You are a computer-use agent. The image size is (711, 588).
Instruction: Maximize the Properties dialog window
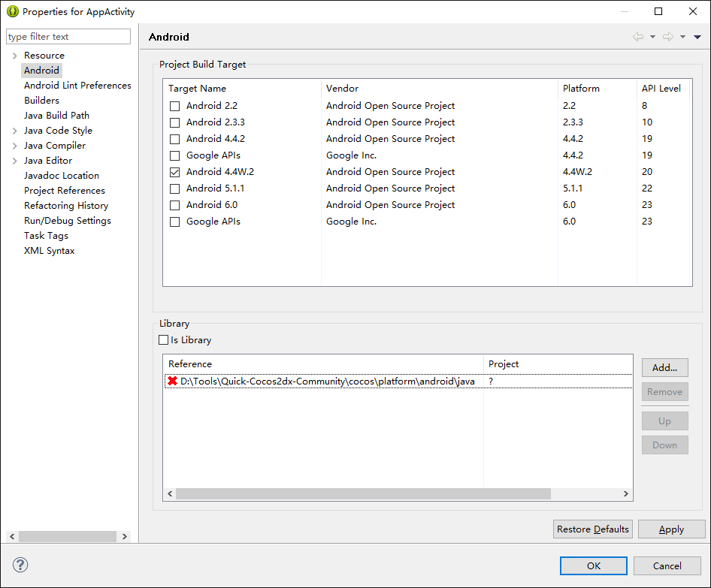click(658, 11)
